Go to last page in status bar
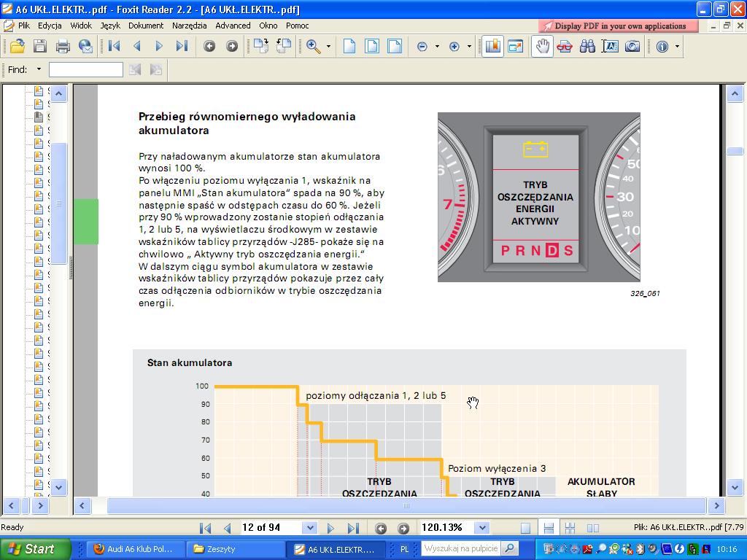This screenshot has height=560, width=747. click(x=353, y=528)
